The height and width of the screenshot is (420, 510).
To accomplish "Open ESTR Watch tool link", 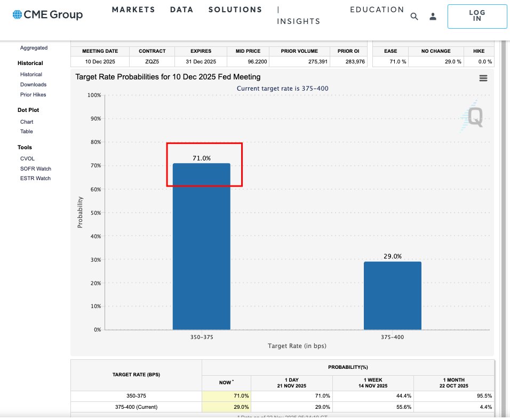I will (x=35, y=178).
